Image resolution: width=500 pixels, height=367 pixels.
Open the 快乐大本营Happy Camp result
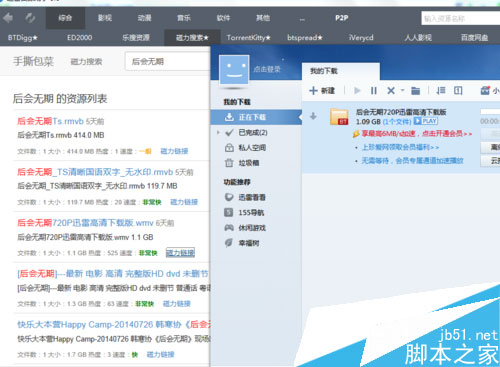(x=114, y=324)
